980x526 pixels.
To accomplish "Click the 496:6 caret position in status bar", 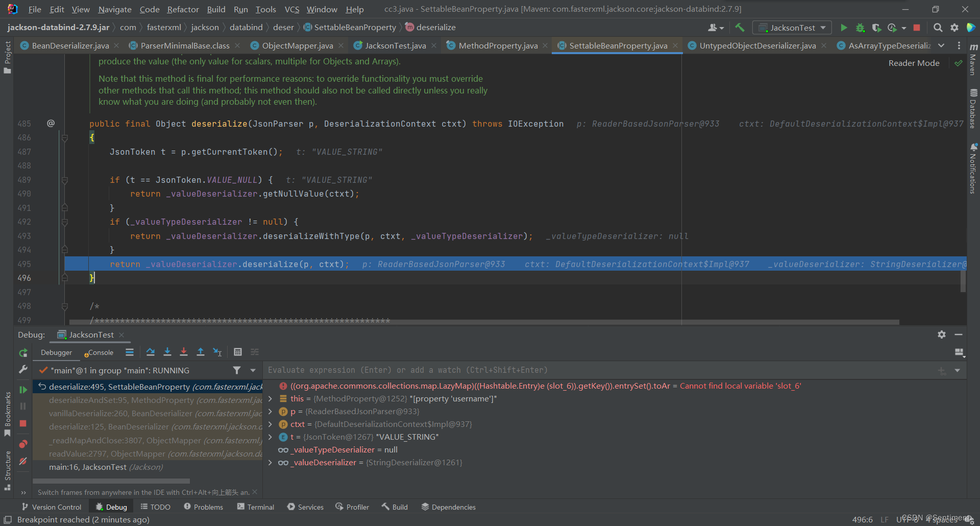I will coord(862,519).
